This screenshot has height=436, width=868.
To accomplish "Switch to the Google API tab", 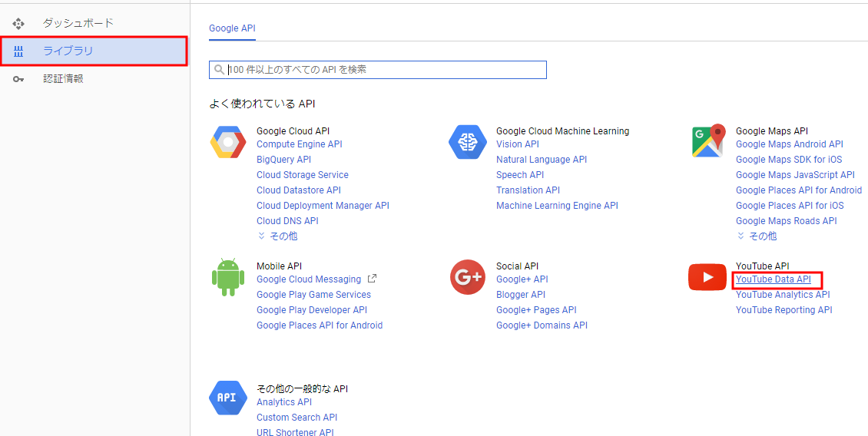I will 232,28.
